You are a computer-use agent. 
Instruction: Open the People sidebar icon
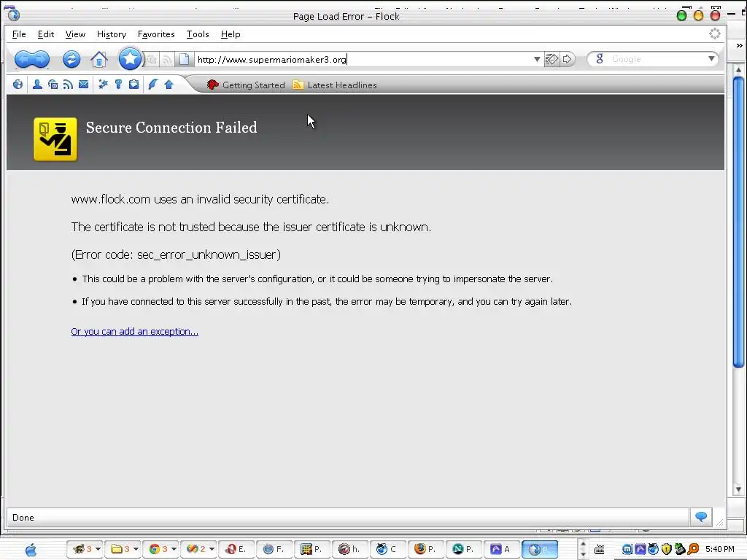click(x=37, y=85)
